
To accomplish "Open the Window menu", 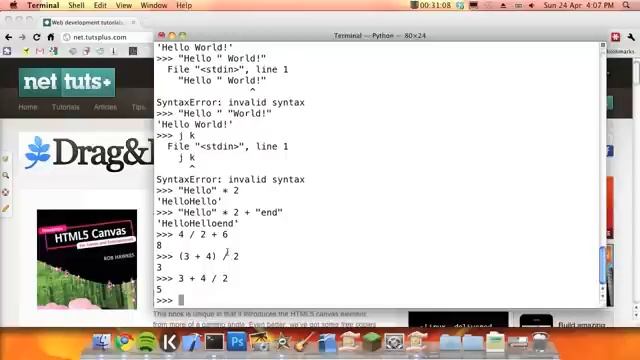I will click(x=153, y=5).
